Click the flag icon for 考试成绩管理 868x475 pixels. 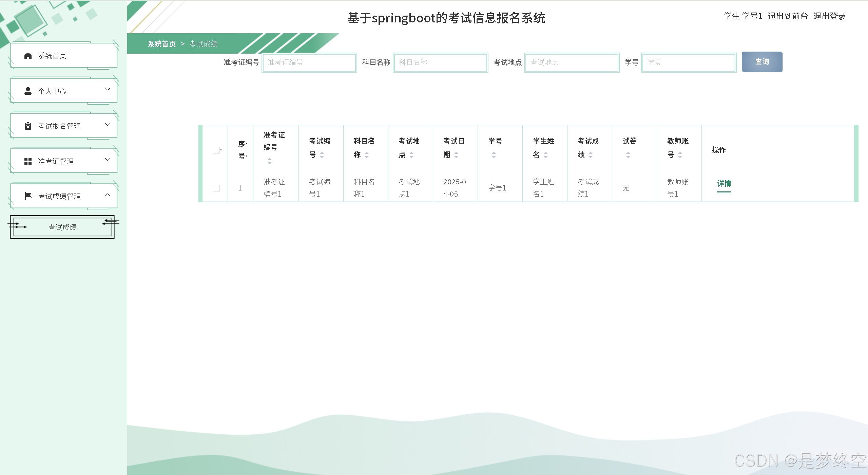coord(28,196)
